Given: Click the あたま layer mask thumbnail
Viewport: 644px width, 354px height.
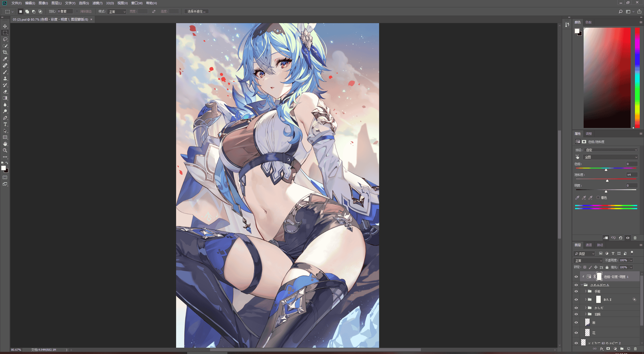Looking at the screenshot, I should coord(598,299).
